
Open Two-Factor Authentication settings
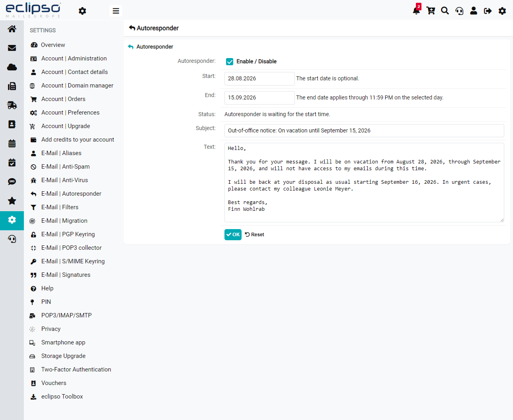pos(76,369)
